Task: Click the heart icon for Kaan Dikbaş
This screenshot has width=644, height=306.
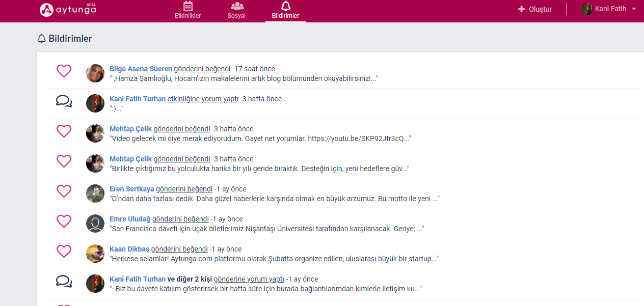Action: [64, 252]
